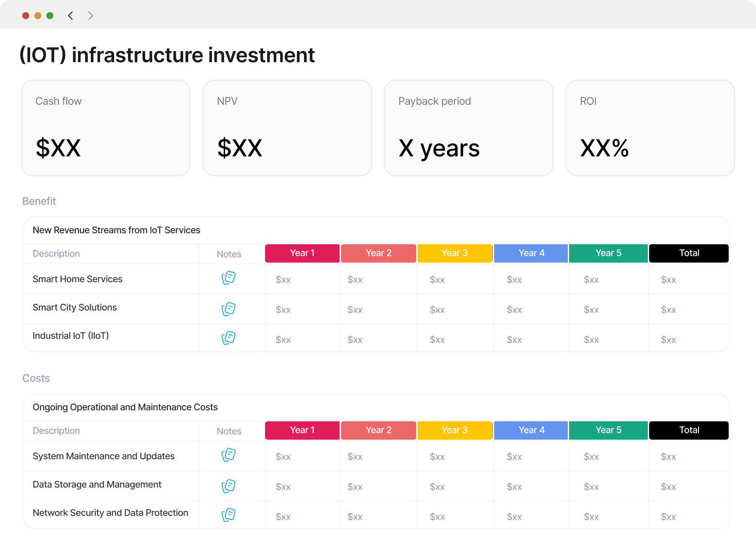
Task: Open notes for Network Security and Data Protection
Action: click(229, 515)
